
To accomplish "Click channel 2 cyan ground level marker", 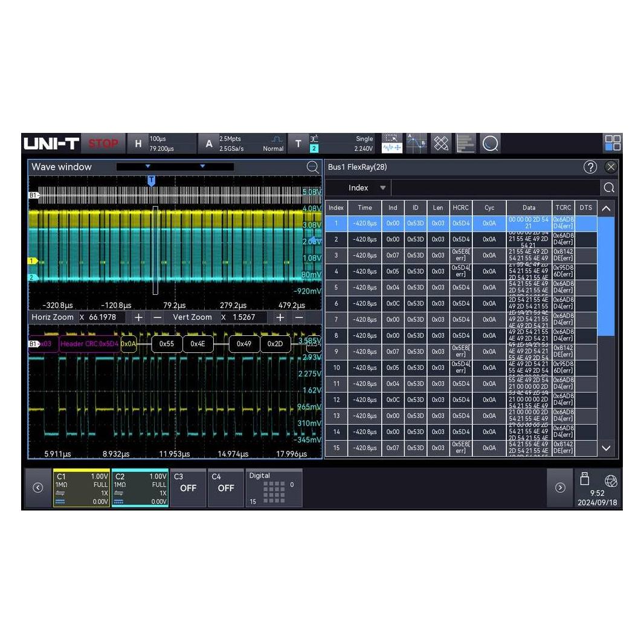I will [33, 278].
